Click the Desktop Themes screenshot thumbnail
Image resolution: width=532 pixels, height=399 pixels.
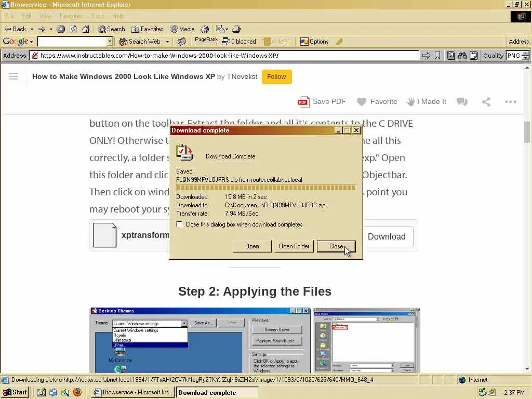pyautogui.click(x=200, y=340)
